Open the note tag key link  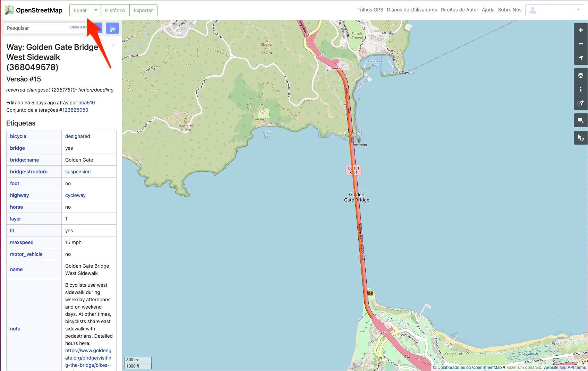tap(15, 329)
